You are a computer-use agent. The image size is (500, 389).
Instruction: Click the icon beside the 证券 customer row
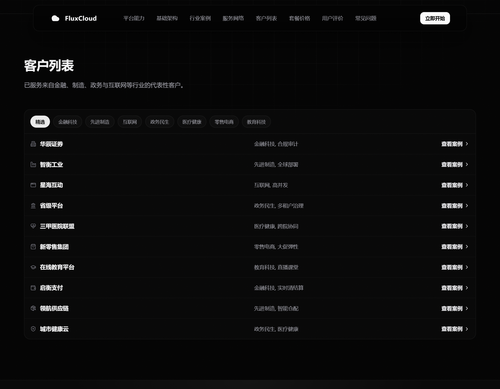[x=33, y=144]
